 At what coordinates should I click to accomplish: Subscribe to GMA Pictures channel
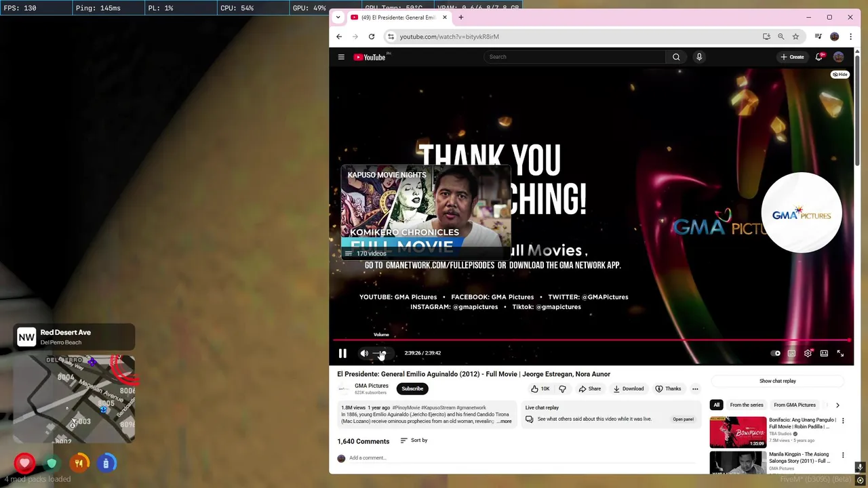point(412,388)
